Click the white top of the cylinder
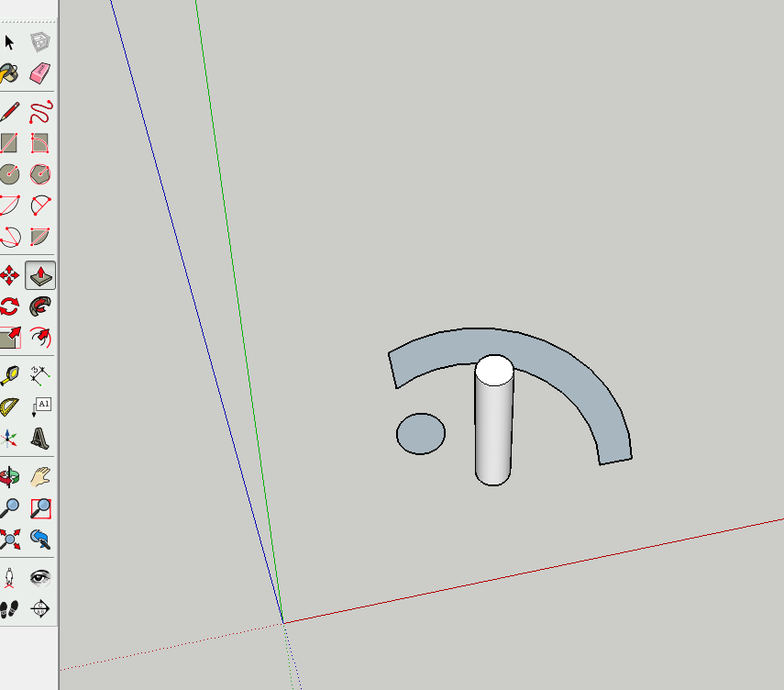The height and width of the screenshot is (690, 784). pos(494,371)
